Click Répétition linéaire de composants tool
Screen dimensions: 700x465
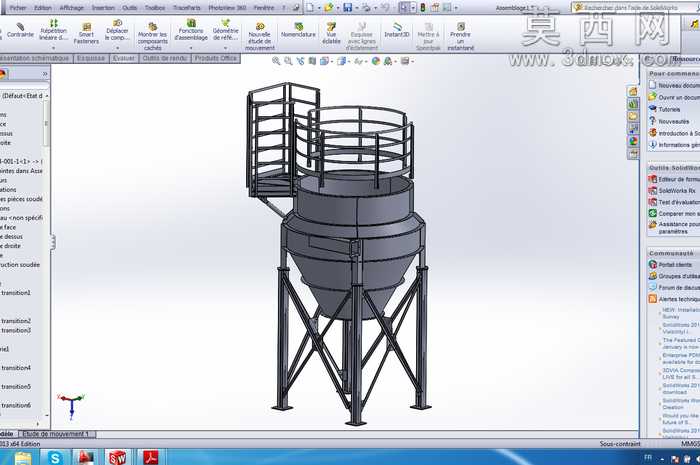pyautogui.click(x=53, y=29)
